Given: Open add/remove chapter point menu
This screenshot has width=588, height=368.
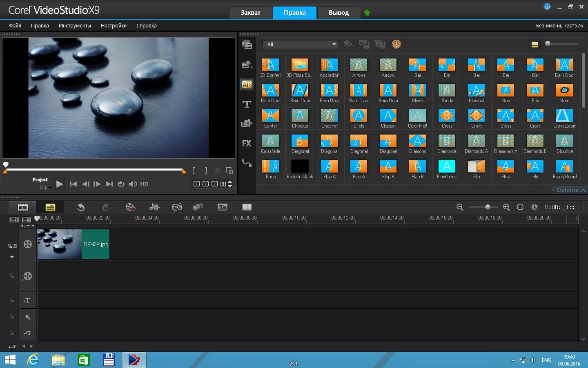Looking at the screenshot, I should [27, 226].
